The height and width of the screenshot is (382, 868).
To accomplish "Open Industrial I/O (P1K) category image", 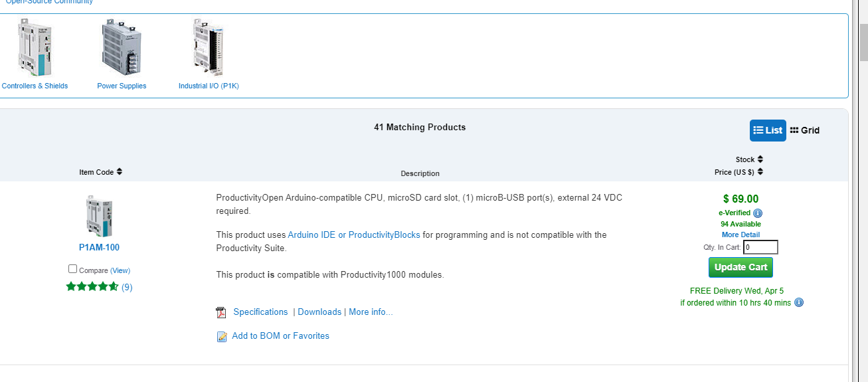I will [x=208, y=47].
